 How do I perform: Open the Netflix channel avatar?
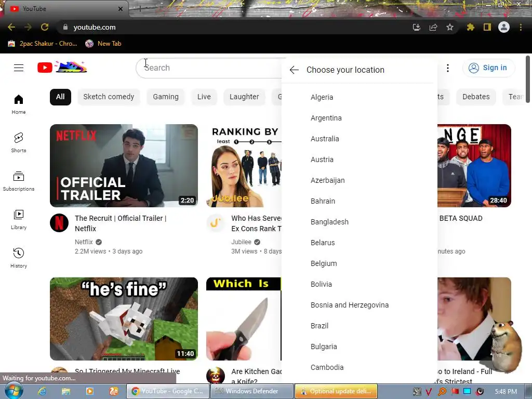[59, 223]
